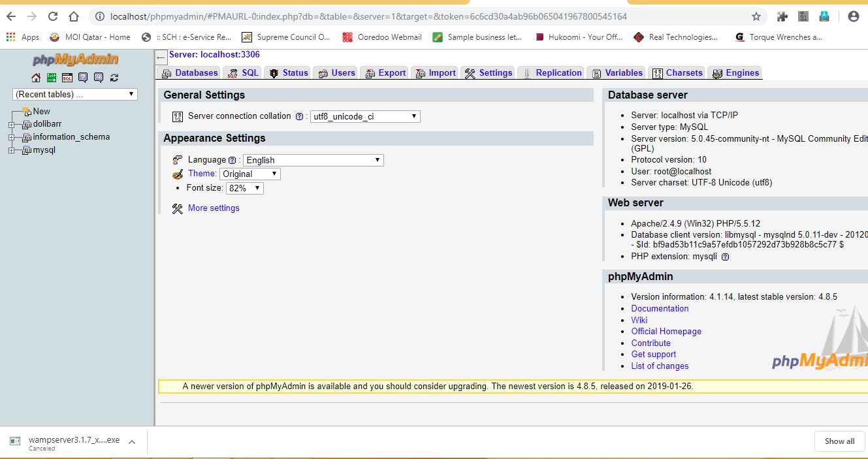Click the Chrome back arrow
The image size is (868, 459).
pyautogui.click(x=12, y=16)
